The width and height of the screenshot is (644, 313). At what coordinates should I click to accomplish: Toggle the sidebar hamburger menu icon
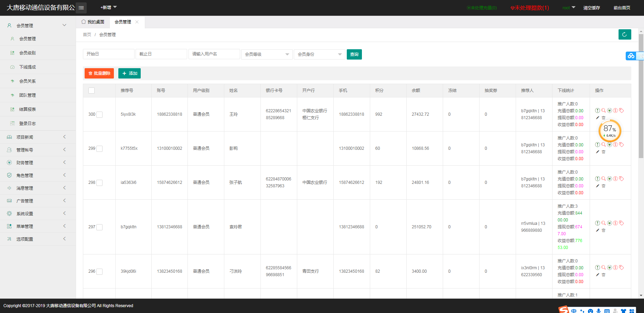(81, 8)
